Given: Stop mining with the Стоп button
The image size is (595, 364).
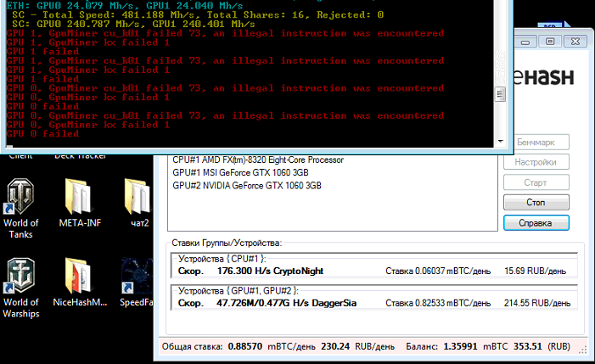Looking at the screenshot, I should pyautogui.click(x=536, y=203).
